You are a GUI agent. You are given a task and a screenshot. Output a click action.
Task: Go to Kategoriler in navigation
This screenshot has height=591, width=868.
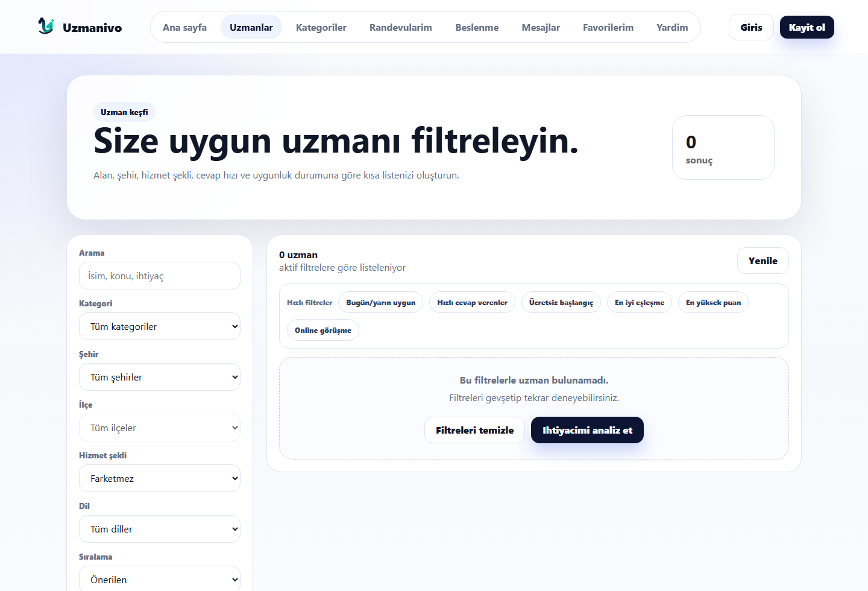click(x=321, y=27)
